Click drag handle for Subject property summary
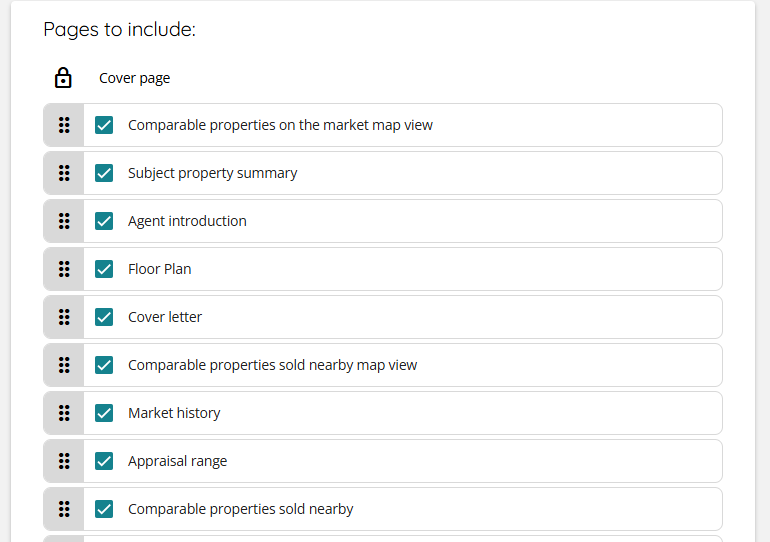The width and height of the screenshot is (770, 542). [64, 173]
